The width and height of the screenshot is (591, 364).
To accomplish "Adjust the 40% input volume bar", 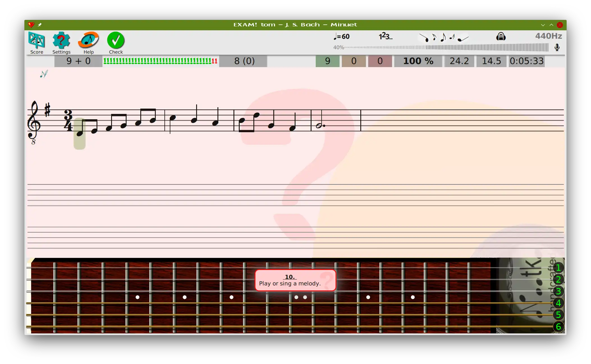I will (446, 47).
